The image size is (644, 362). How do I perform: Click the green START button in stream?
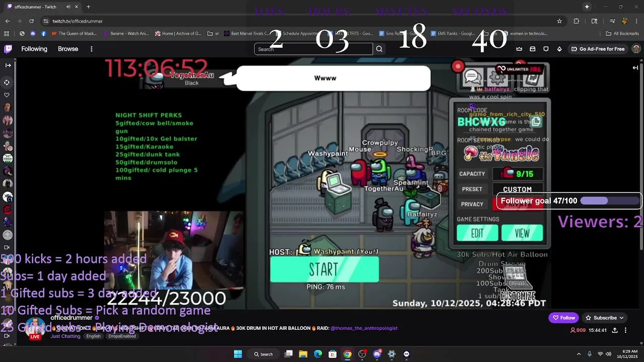(324, 269)
